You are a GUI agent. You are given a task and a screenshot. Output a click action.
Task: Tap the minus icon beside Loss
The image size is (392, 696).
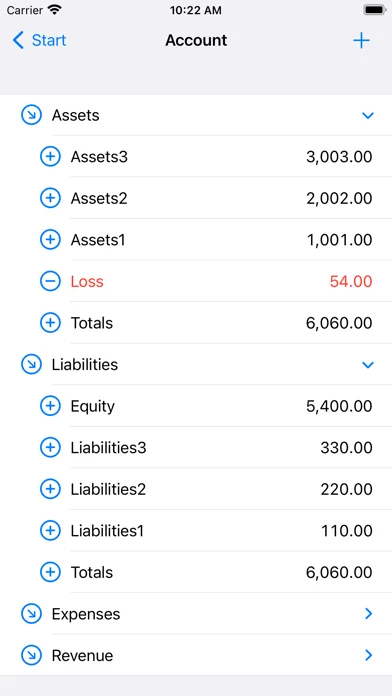click(50, 281)
